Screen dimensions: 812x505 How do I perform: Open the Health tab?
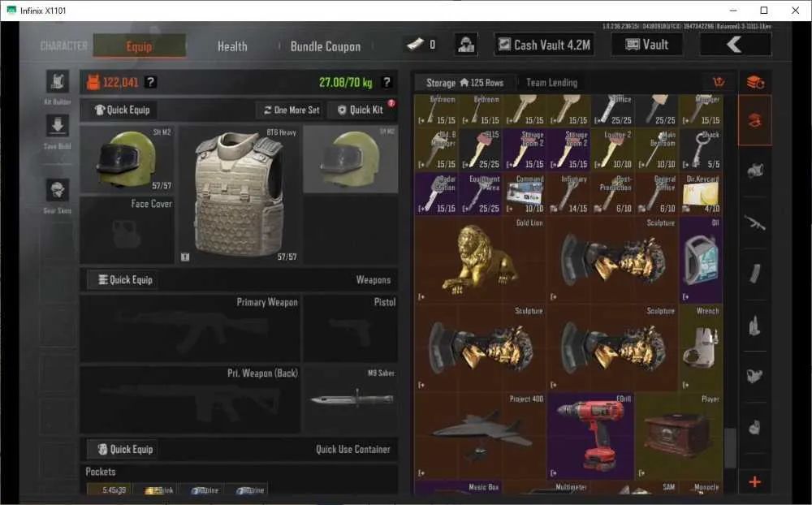232,46
